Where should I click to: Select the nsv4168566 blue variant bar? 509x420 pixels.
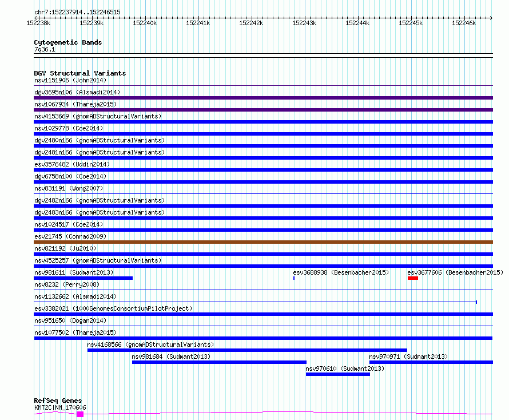(x=248, y=350)
